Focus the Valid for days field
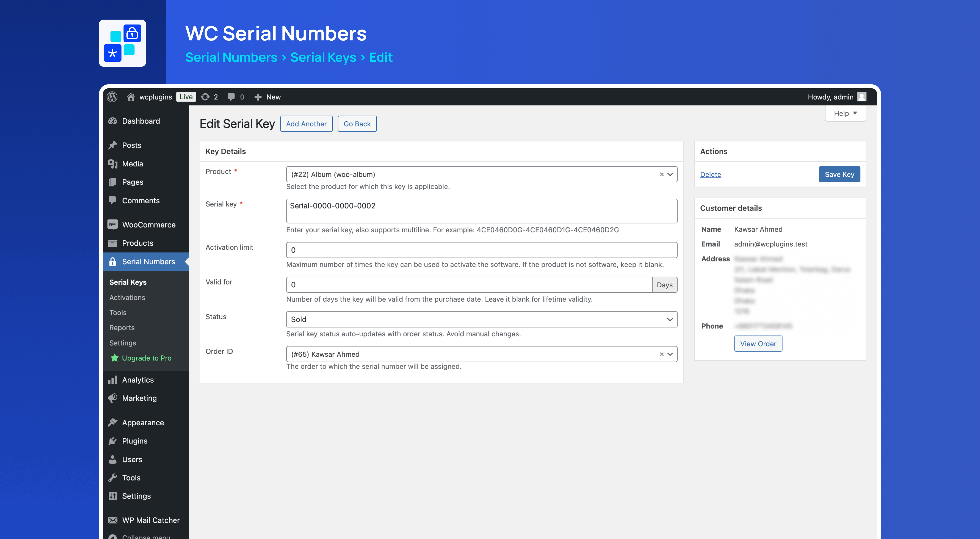 click(469, 284)
